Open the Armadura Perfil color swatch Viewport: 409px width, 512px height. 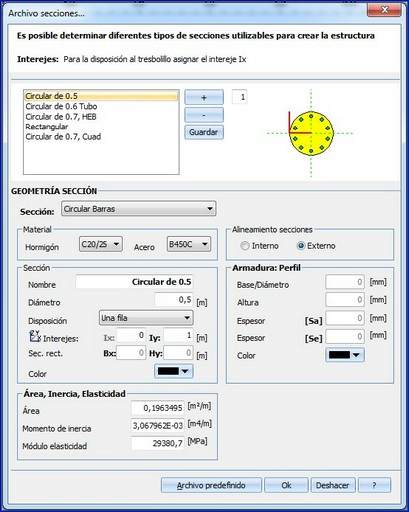[345, 355]
